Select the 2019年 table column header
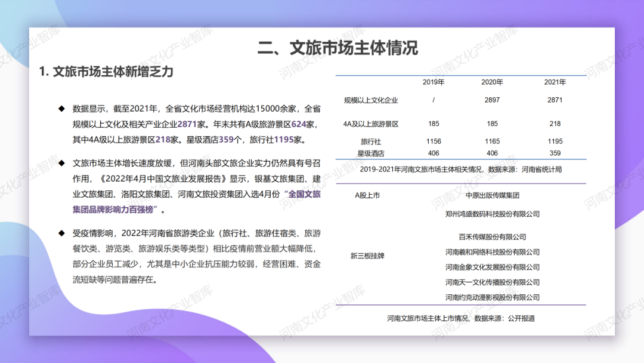The width and height of the screenshot is (644, 363). [x=433, y=82]
